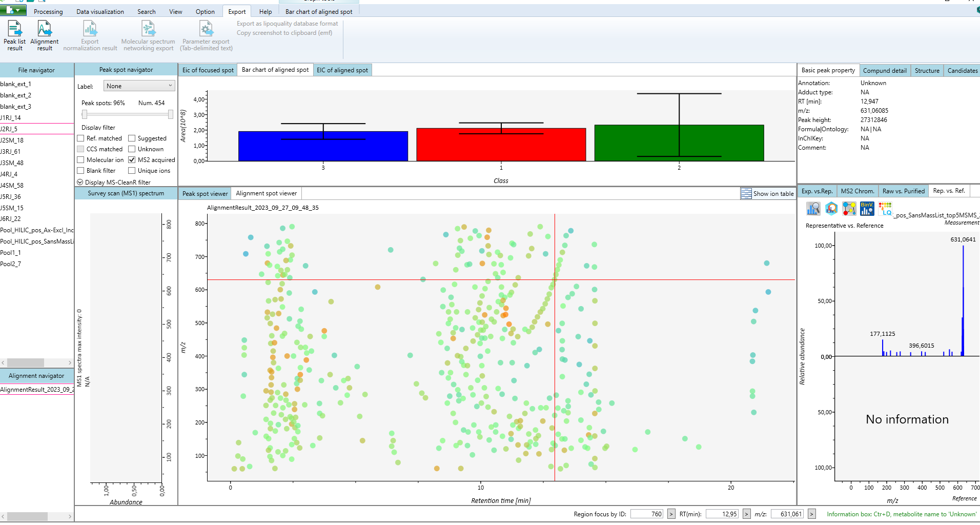Check the Blank filter option

click(x=80, y=170)
